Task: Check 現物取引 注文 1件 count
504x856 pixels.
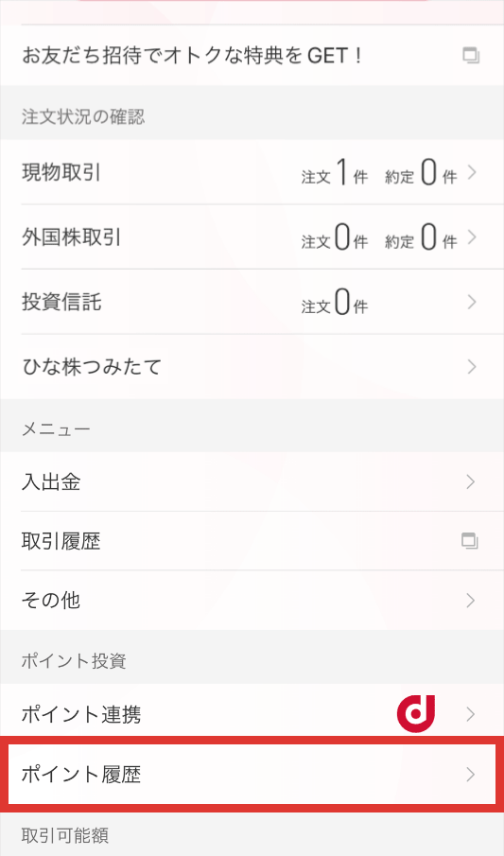Action: pyautogui.click(x=334, y=172)
